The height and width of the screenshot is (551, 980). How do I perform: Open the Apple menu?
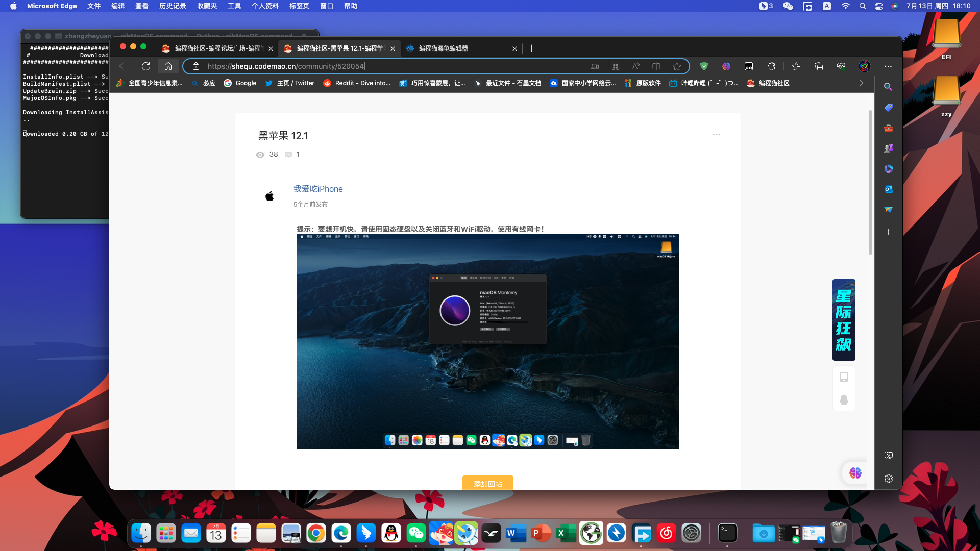pyautogui.click(x=13, y=6)
